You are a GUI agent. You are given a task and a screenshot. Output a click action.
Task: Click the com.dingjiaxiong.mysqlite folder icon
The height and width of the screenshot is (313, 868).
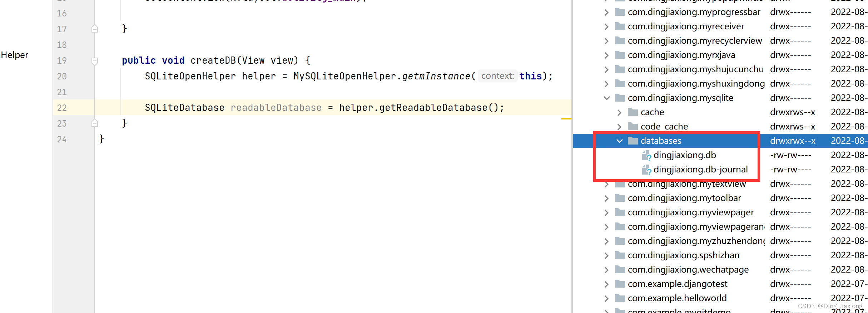pos(620,98)
